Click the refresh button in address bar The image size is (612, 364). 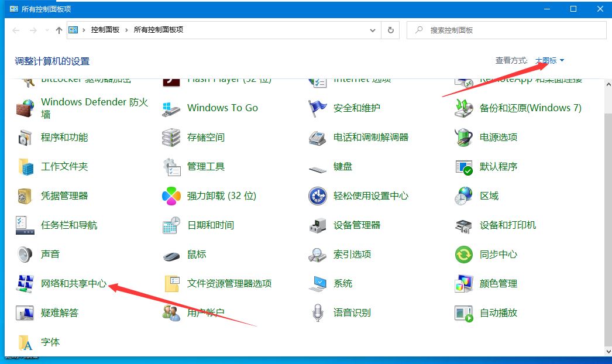[391, 30]
